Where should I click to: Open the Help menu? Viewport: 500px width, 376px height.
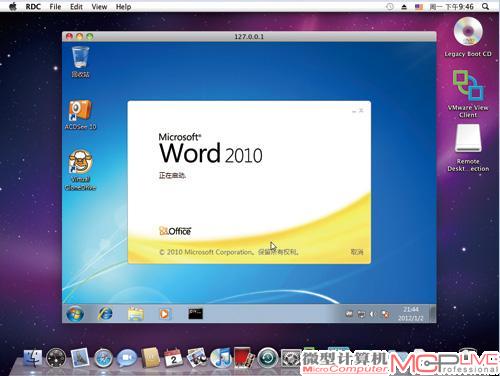(123, 7)
